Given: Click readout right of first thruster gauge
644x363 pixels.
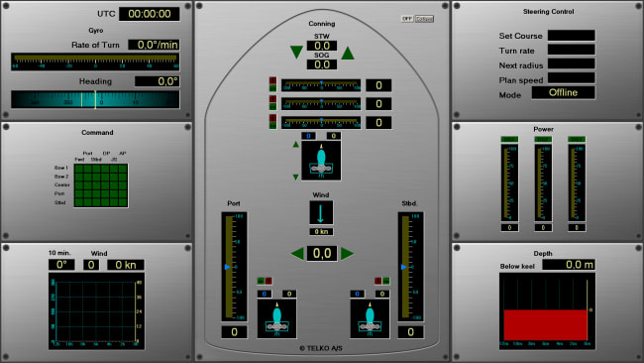Looking at the screenshot, I should tap(378, 85).
